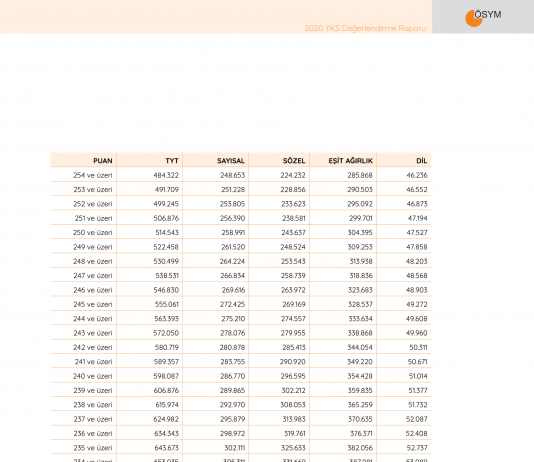Select the '249 ve üzeri' row label

point(93,247)
